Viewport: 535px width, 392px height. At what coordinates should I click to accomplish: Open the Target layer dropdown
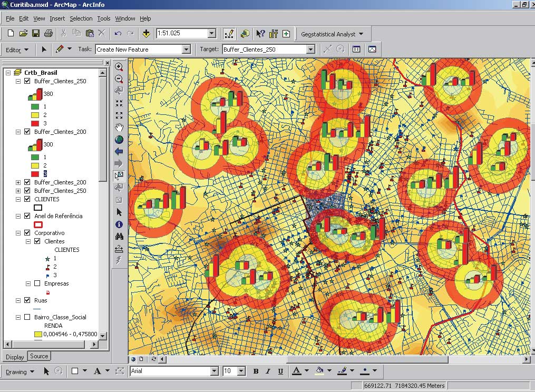pyautogui.click(x=310, y=50)
